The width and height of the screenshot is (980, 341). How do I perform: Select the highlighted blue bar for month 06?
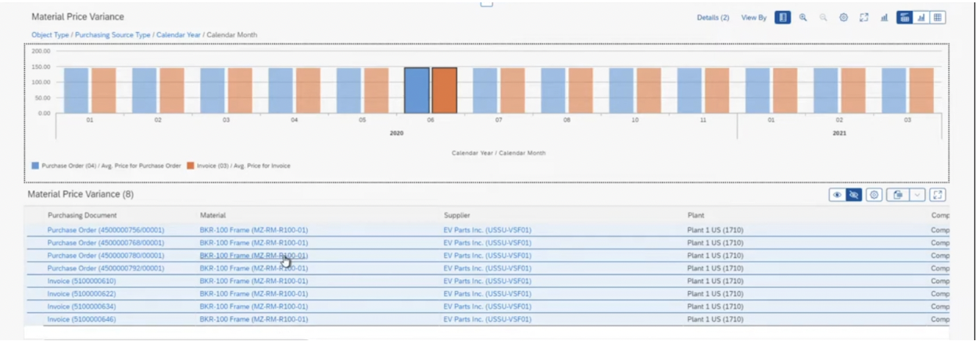tap(417, 90)
